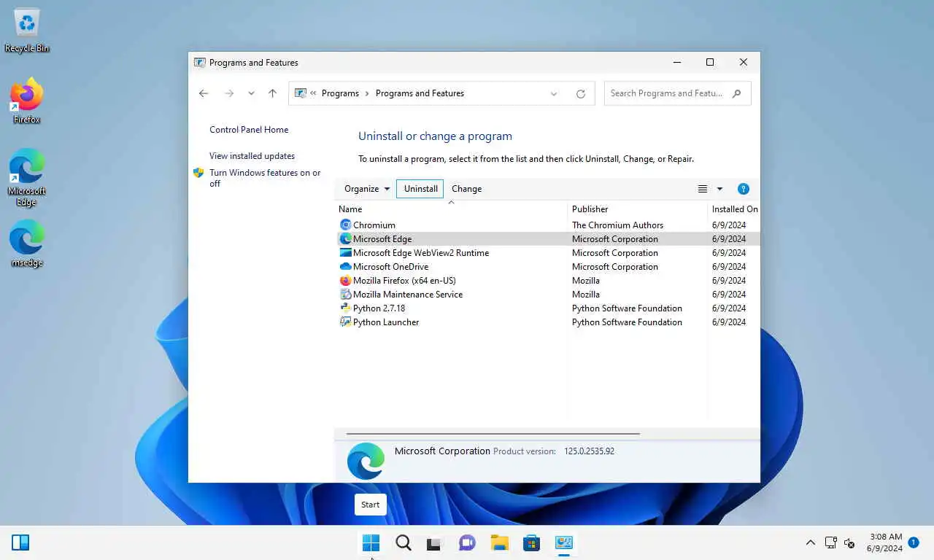
Task: Click the Microsoft Edge WebView2 Runtime icon
Action: click(x=346, y=253)
